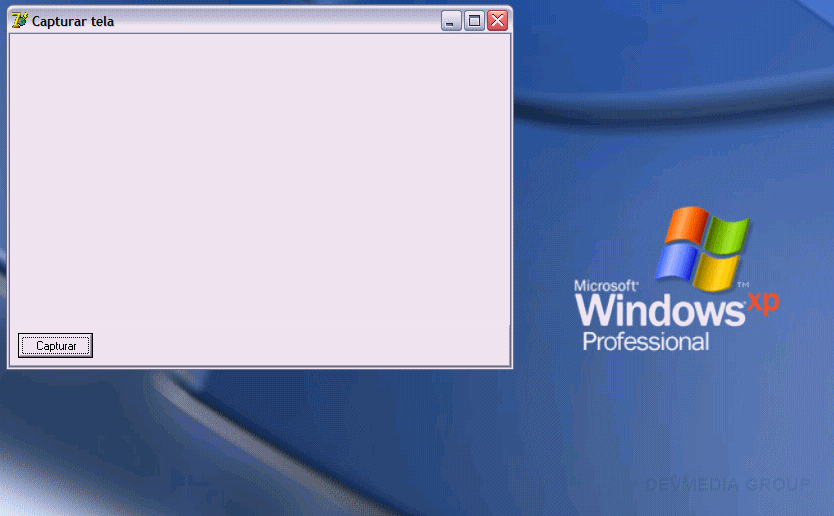Click the DEVMEDIA GROUP watermark text
Screen dimensions: 834x516
pos(727,485)
